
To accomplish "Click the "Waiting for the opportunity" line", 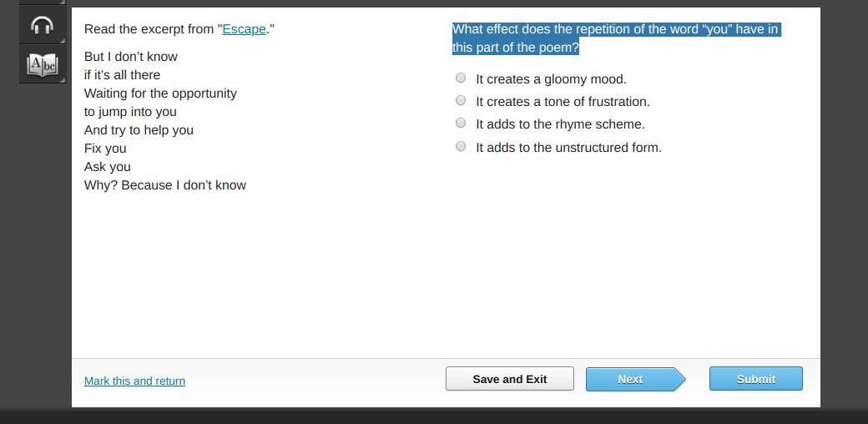I will [x=160, y=93].
